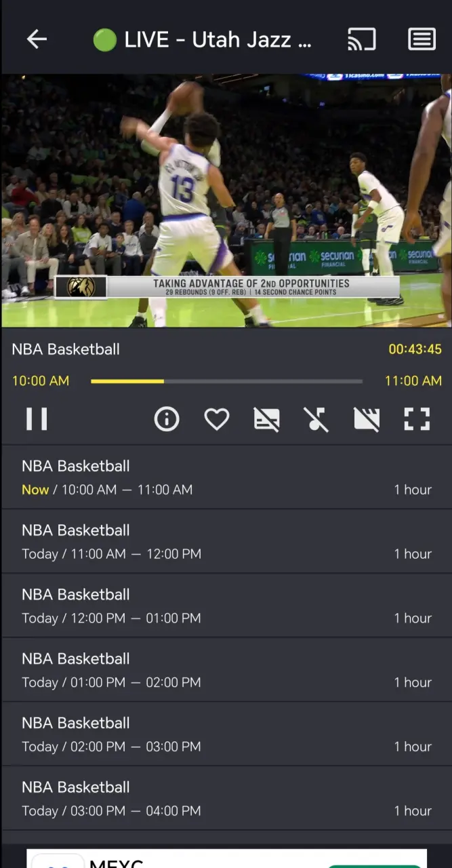452x868 pixels.
Task: Tap the basketball video player
Action: tap(226, 201)
